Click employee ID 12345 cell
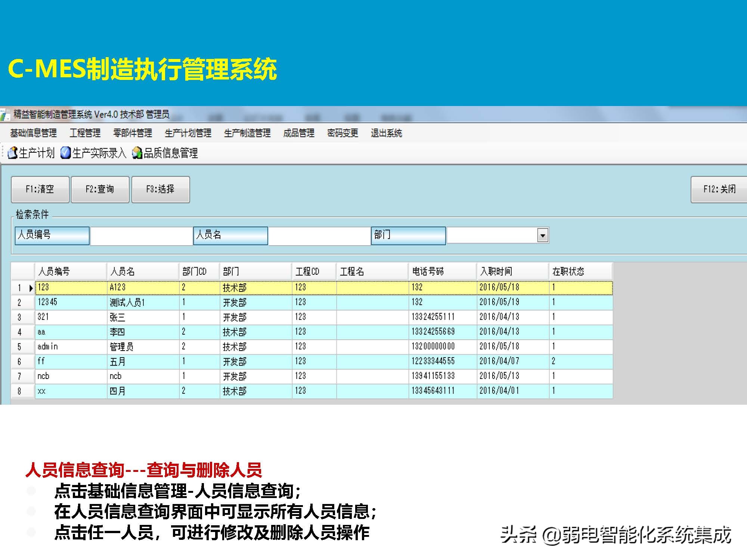 (x=71, y=302)
